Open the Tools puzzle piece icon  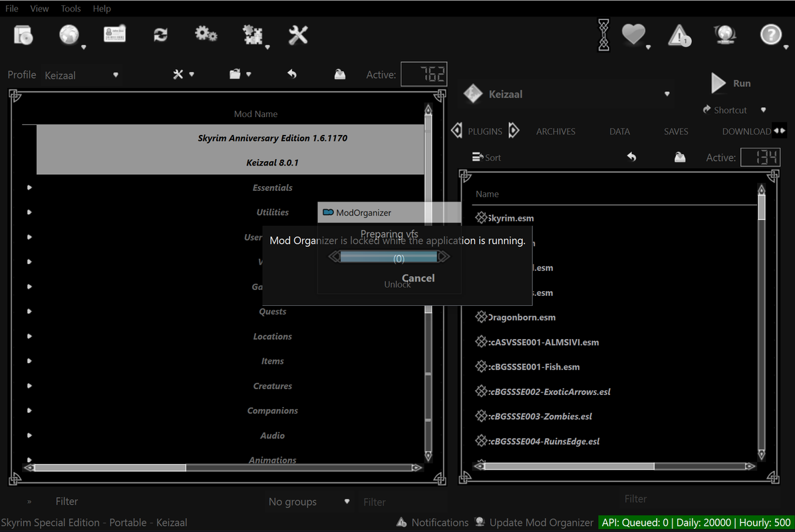tap(253, 35)
